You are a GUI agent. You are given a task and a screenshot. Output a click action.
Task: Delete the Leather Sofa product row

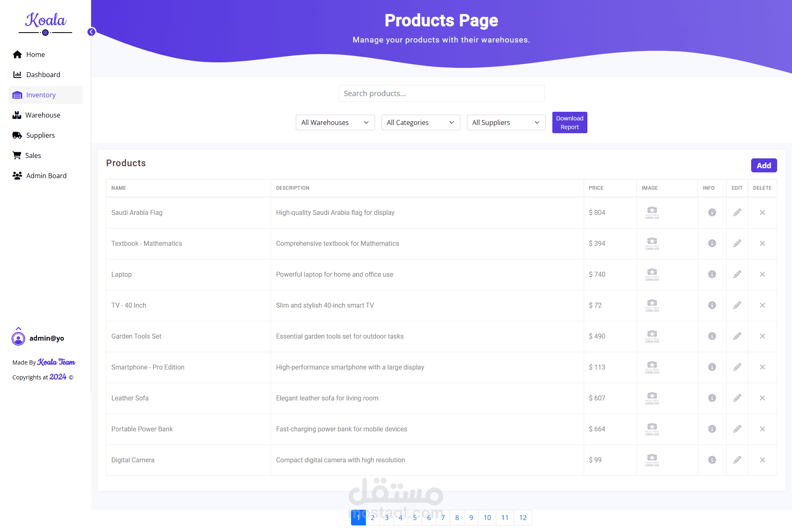point(762,398)
